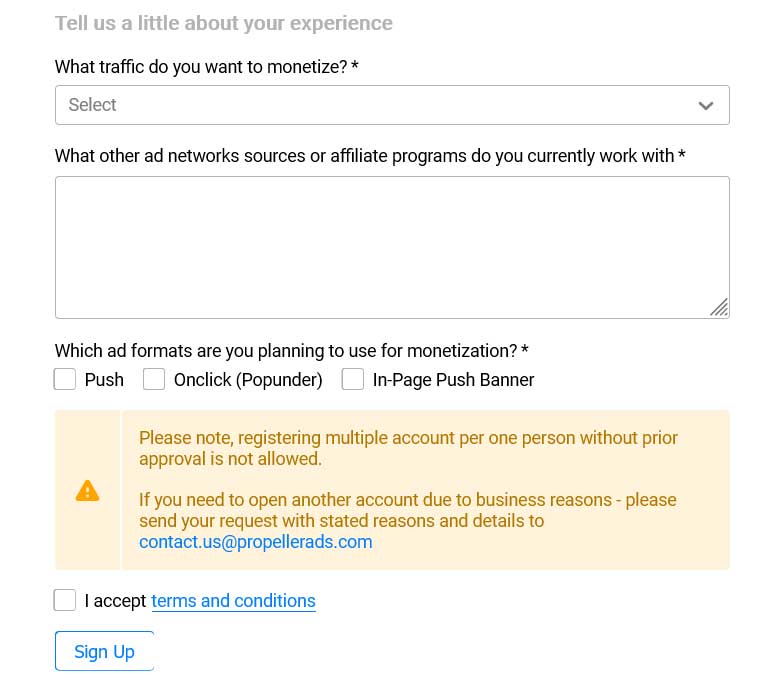Click the Sign Up button
The image size is (776, 699).
click(104, 651)
